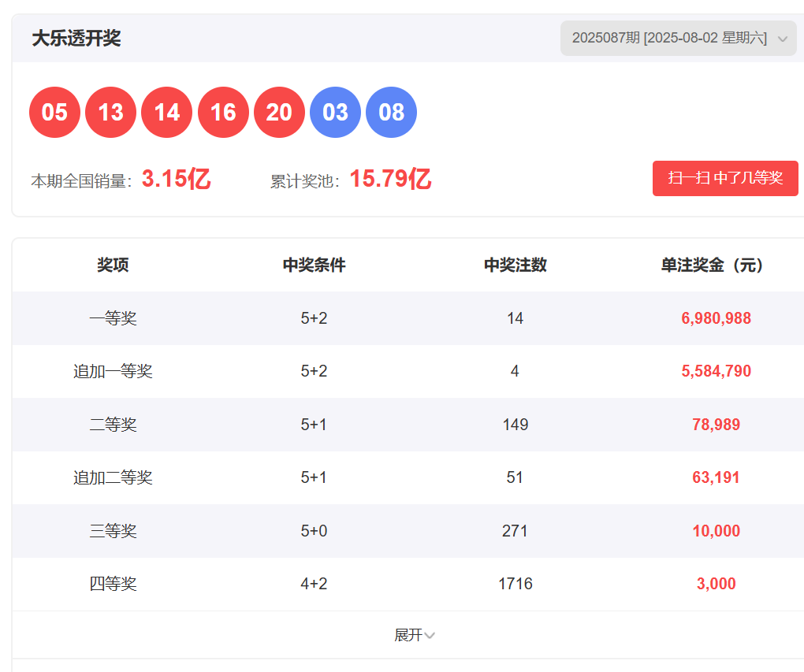This screenshot has width=804, height=672.
Task: Select blue ball number 08
Action: pos(391,113)
